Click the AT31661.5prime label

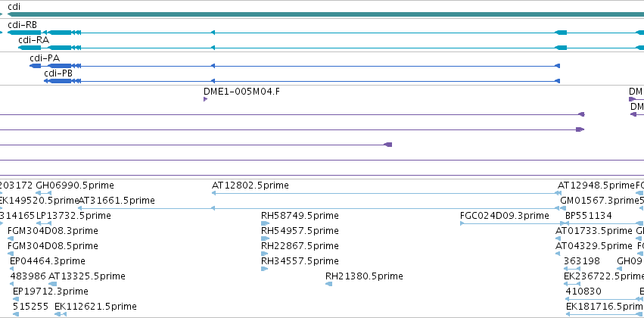click(117, 201)
